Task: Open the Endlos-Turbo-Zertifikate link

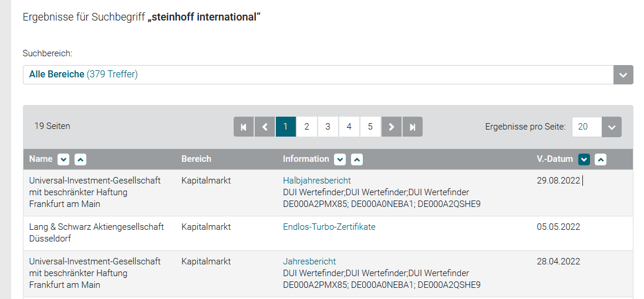Action: tap(329, 227)
